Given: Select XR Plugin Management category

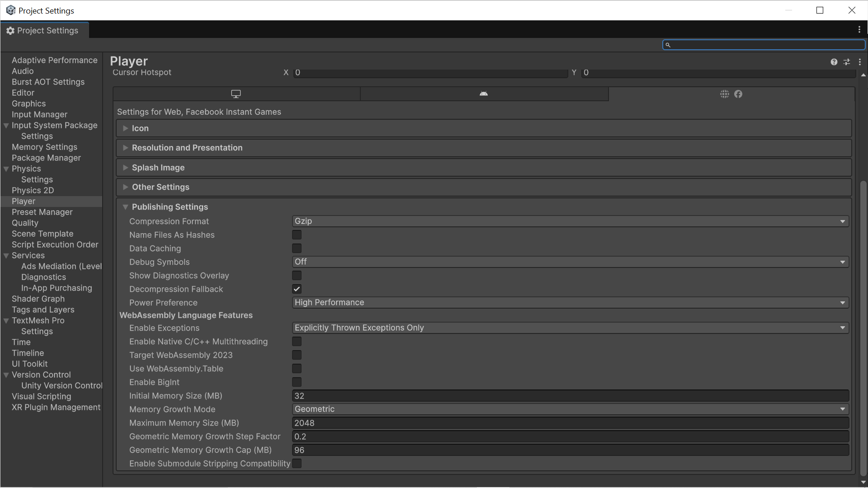Looking at the screenshot, I should tap(56, 407).
